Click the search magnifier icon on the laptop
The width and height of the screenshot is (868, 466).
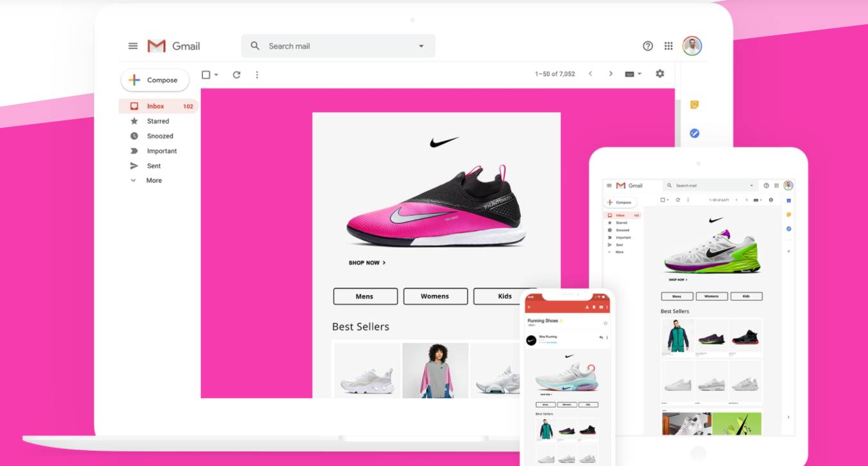pos(255,46)
